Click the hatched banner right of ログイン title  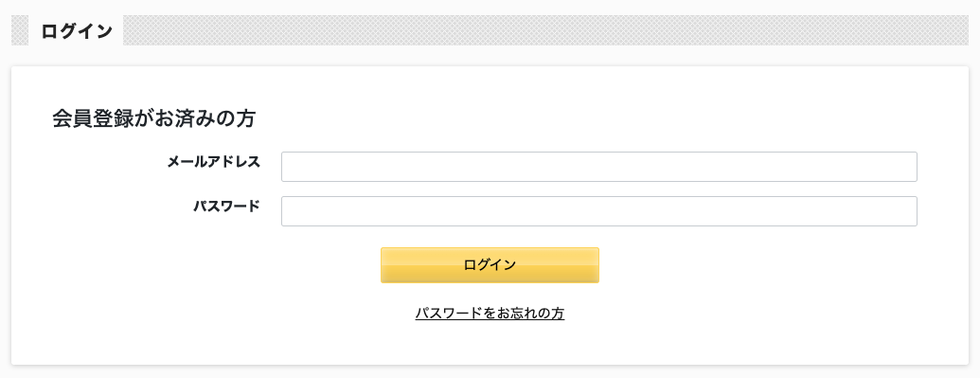point(545,30)
